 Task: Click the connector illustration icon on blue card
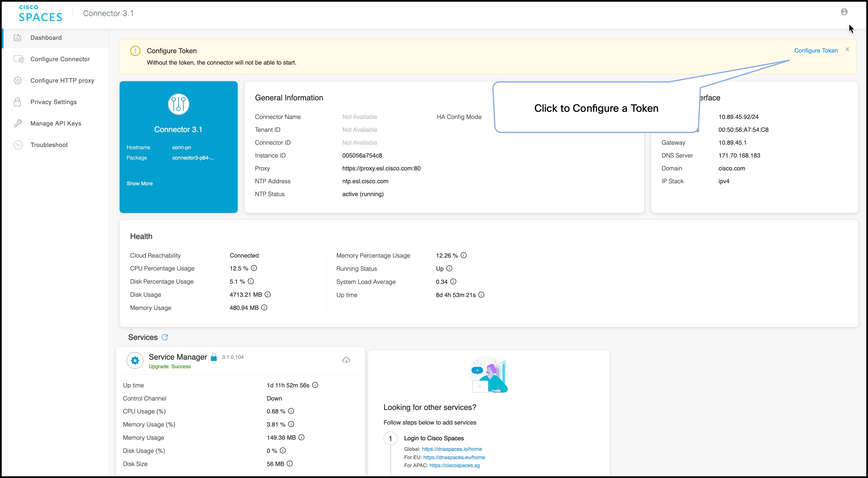(178, 104)
